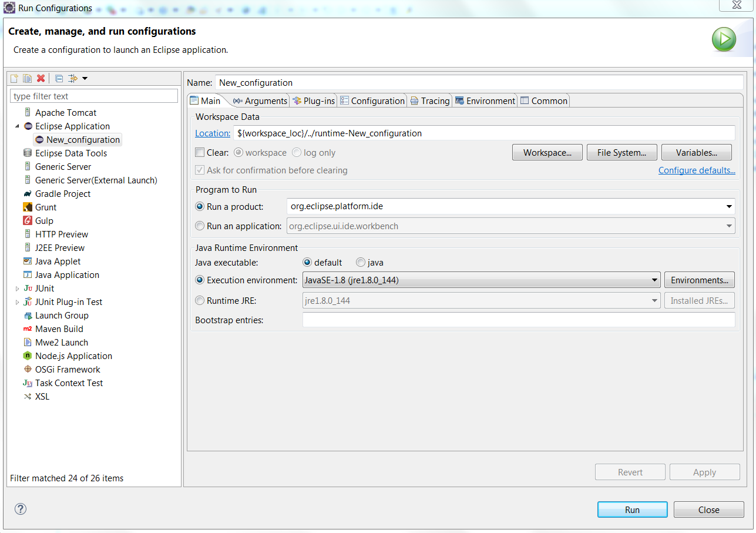Go to the Tracing tab
Viewport: 756px width, 533px height.
(430, 100)
